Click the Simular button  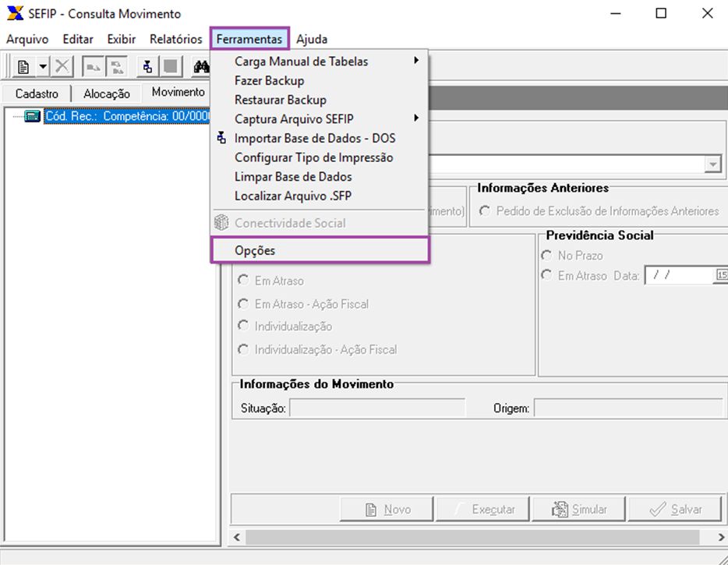coord(579,510)
